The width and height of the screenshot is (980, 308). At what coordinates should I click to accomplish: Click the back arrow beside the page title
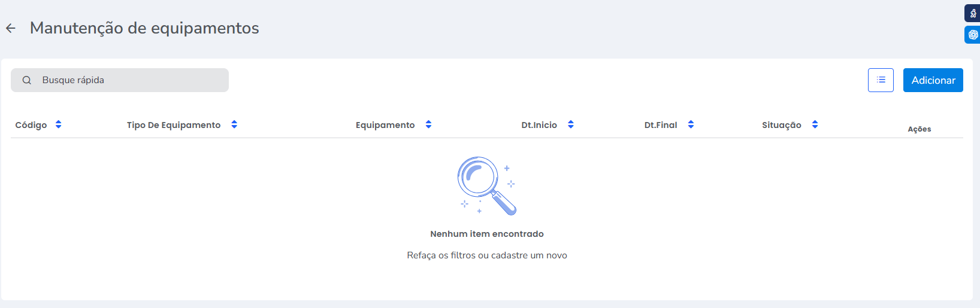(11, 28)
